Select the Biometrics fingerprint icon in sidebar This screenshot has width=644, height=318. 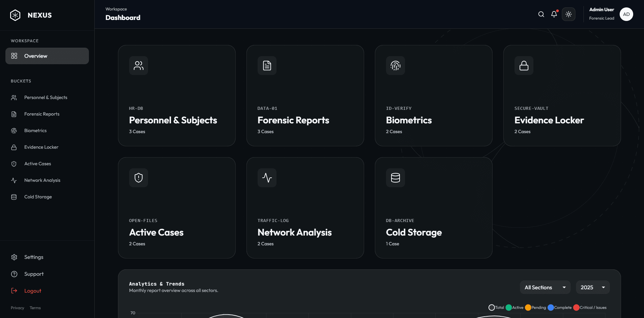pos(14,130)
